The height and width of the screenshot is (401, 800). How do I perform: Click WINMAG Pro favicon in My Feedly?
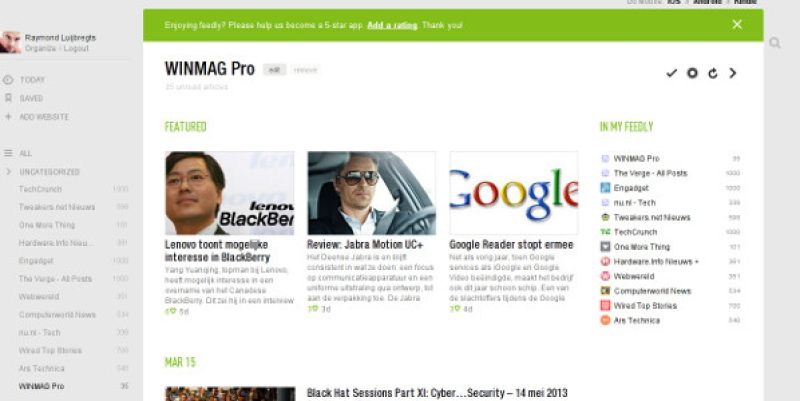coord(605,158)
